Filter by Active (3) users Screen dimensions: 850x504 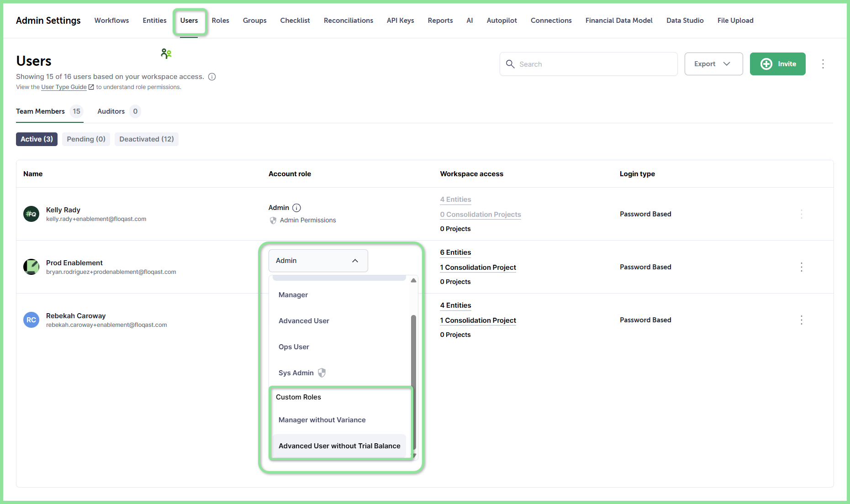(37, 139)
